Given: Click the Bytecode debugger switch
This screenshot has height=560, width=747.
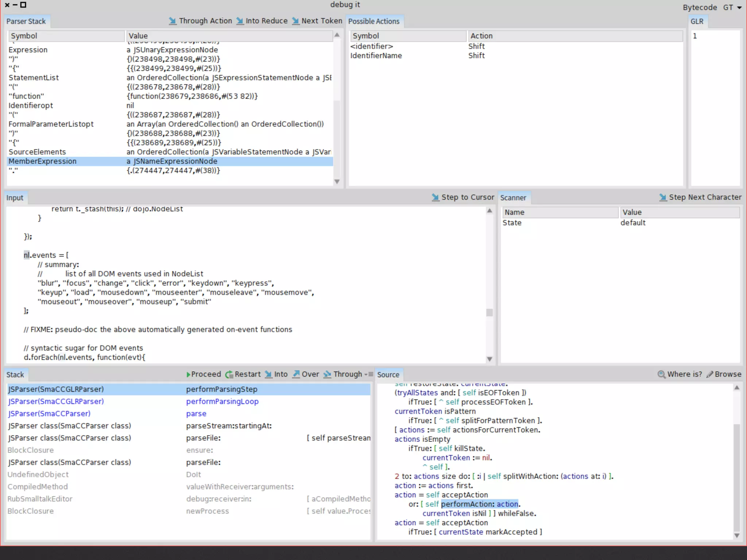Looking at the screenshot, I should click(x=700, y=8).
